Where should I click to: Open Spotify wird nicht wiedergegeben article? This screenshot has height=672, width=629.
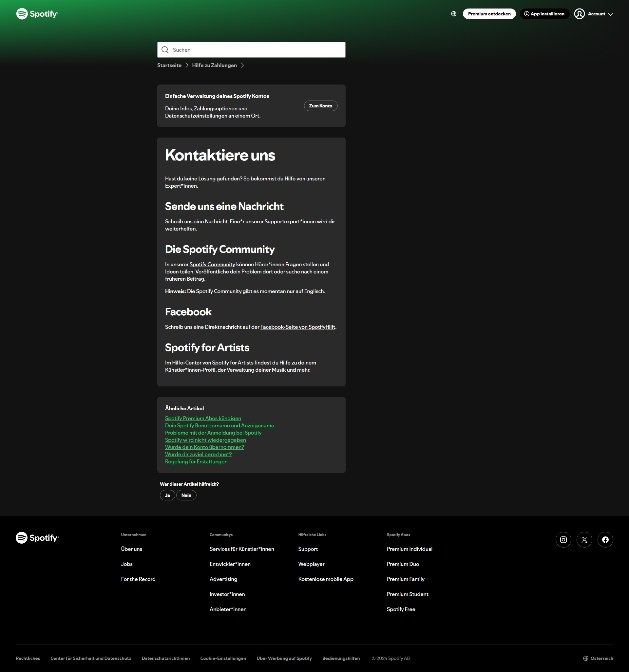205,440
